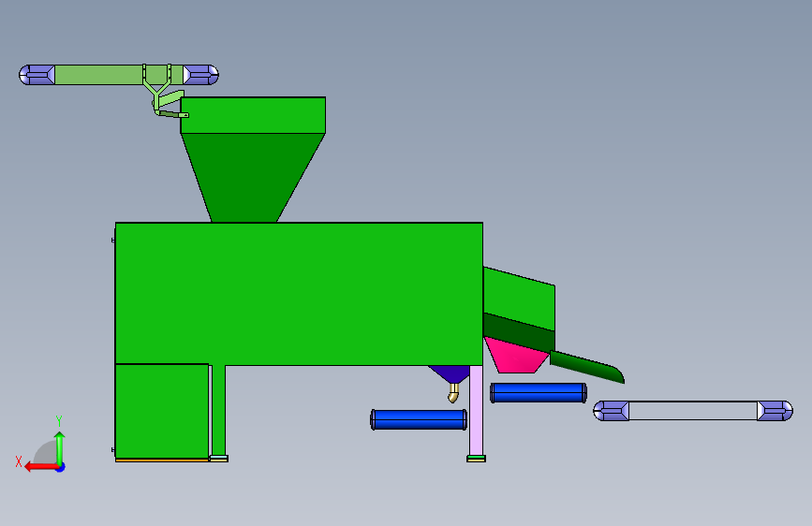Select the foot pad under left support leg
The image size is (812, 526).
point(218,459)
